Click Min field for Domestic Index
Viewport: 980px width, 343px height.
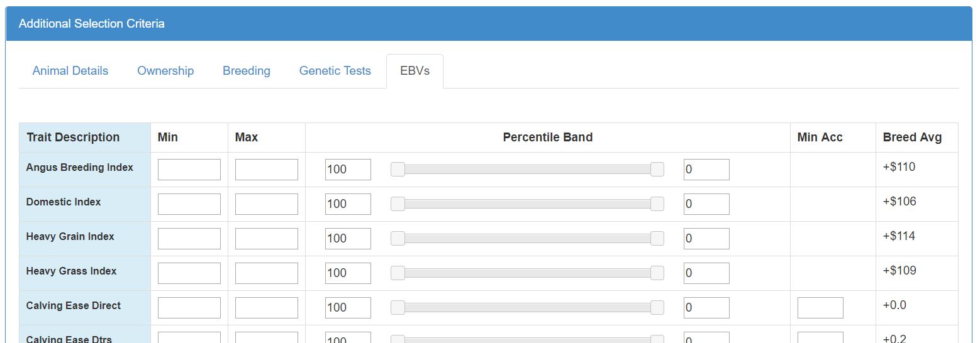189,204
